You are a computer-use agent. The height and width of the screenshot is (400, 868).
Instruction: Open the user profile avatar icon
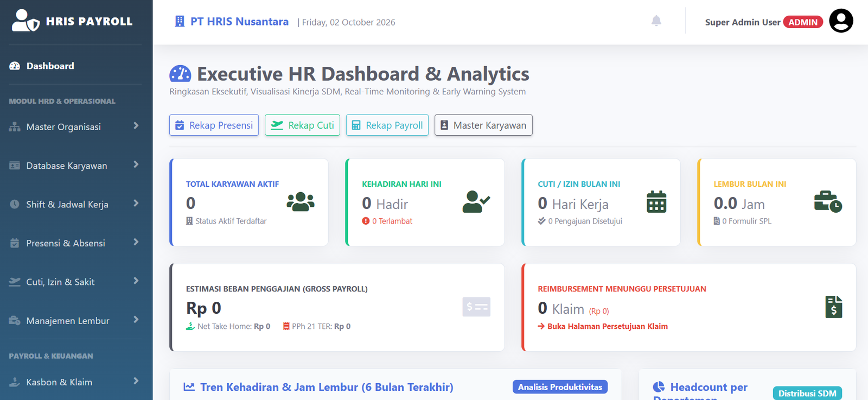pyautogui.click(x=841, y=21)
